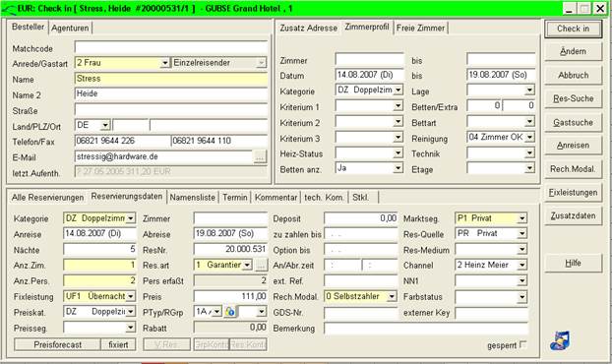Select the Besteller tab
The width and height of the screenshot is (612, 364).
[28, 27]
